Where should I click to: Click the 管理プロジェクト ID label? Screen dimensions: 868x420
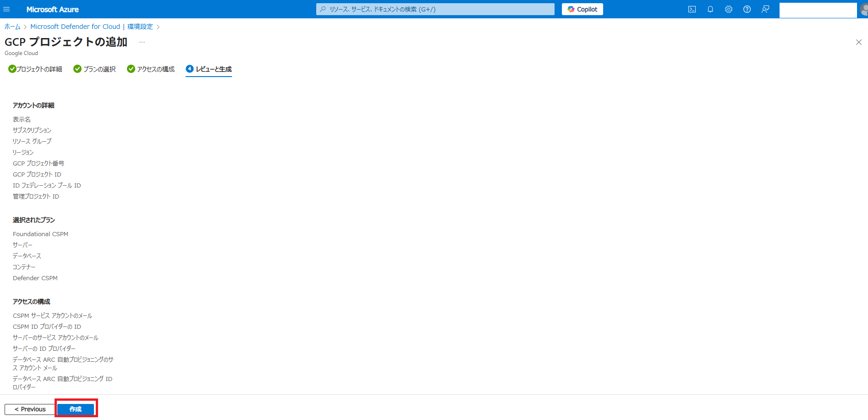click(36, 196)
